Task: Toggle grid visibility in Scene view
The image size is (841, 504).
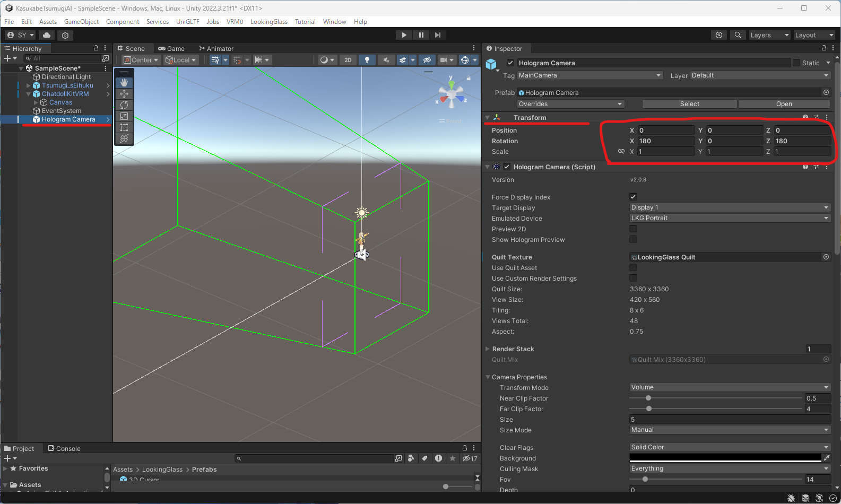Action: click(x=215, y=60)
